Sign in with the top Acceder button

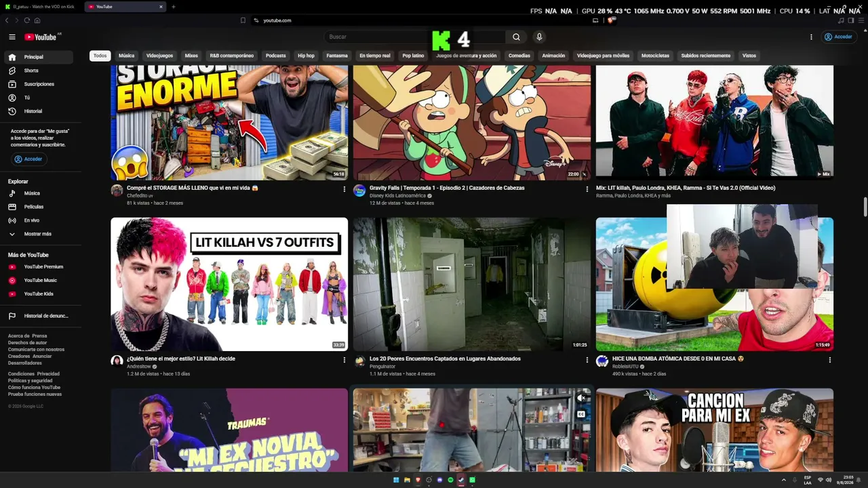click(x=838, y=37)
